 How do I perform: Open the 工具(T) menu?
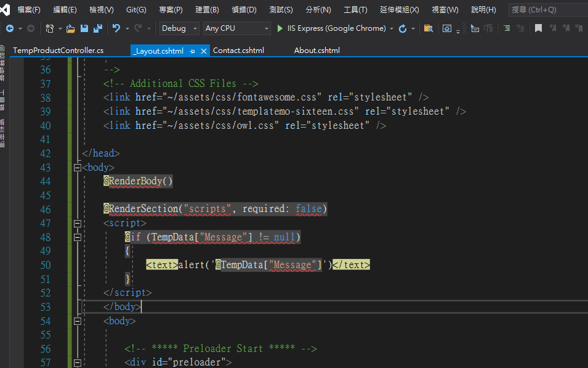(355, 10)
